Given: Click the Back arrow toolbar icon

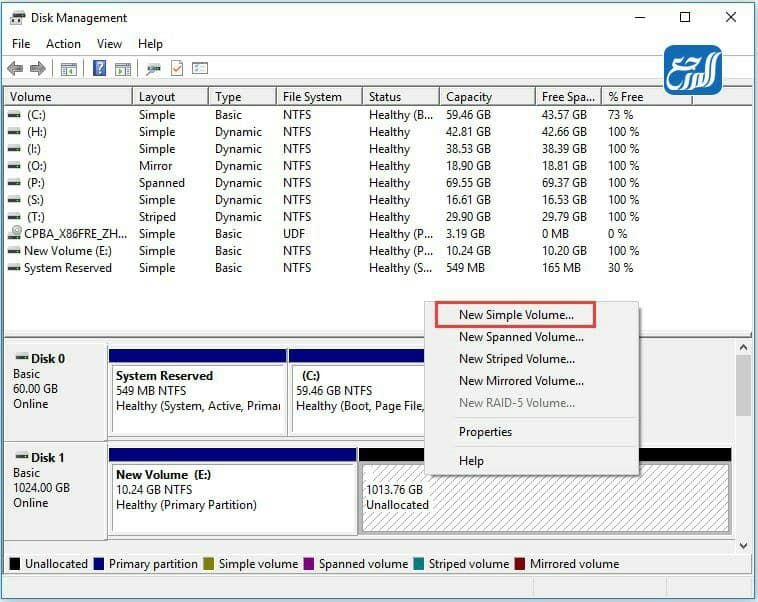Looking at the screenshot, I should click(x=15, y=69).
